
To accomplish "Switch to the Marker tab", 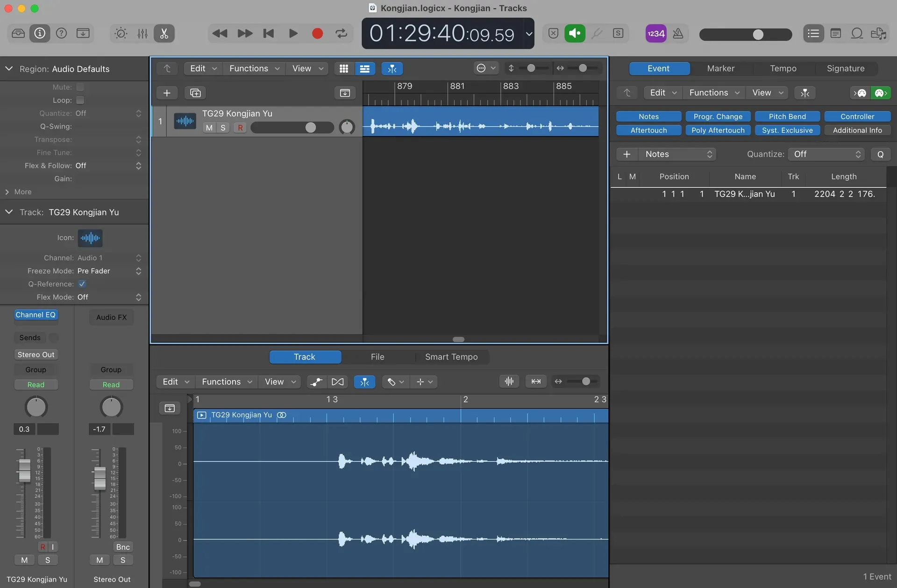I will coord(720,69).
